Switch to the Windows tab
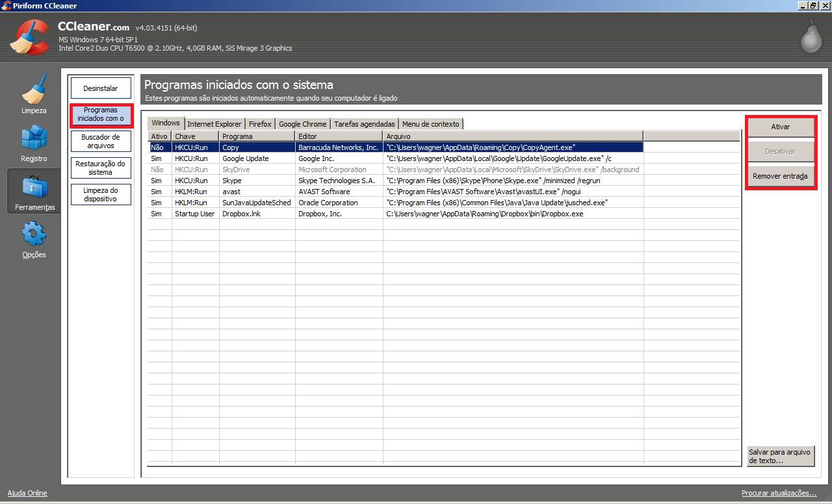 [166, 123]
